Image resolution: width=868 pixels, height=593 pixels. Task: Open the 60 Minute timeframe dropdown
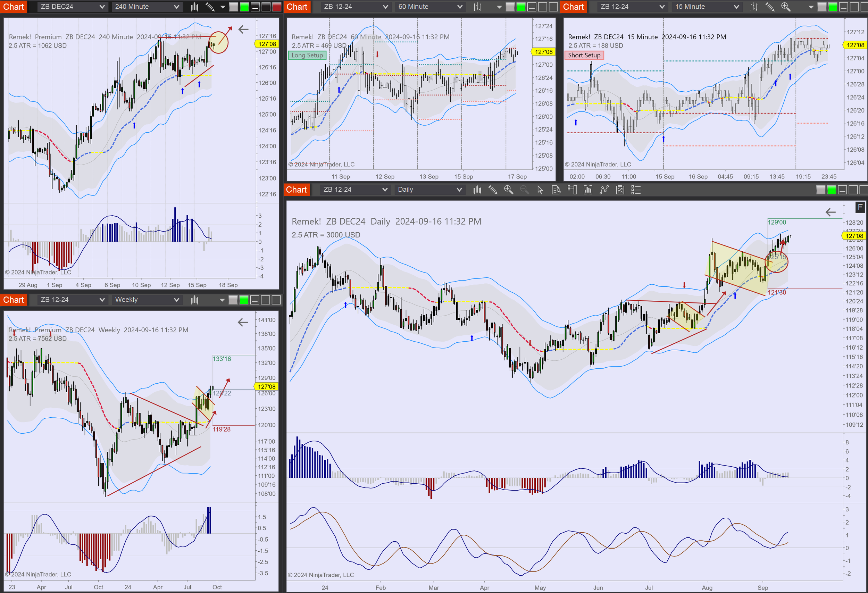coord(429,6)
